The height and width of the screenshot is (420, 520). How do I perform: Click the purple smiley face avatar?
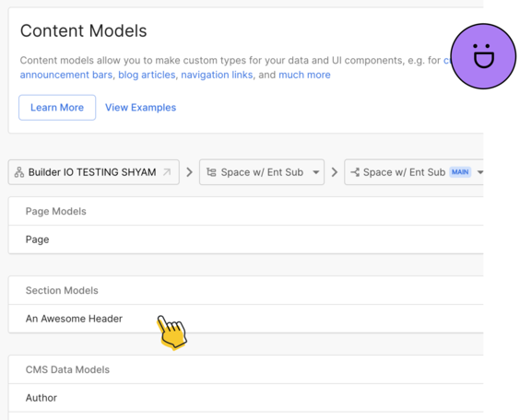click(x=483, y=56)
